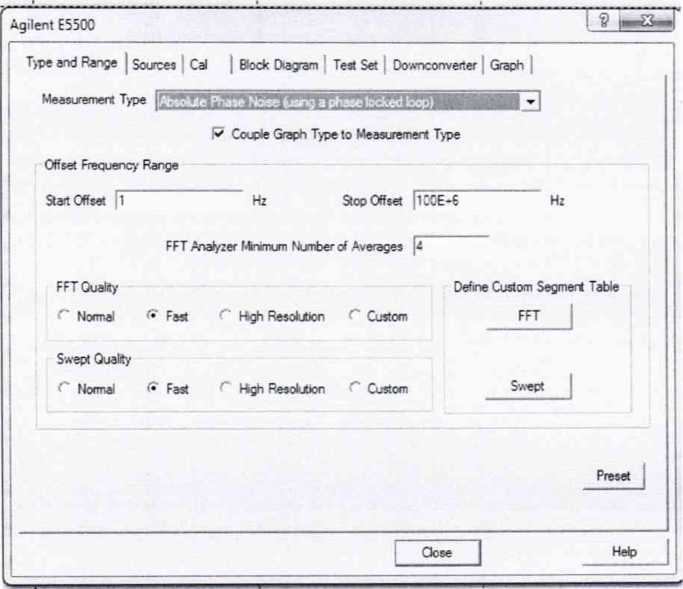
Task: Close the dialog with the title bar X
Action: pyautogui.click(x=646, y=20)
